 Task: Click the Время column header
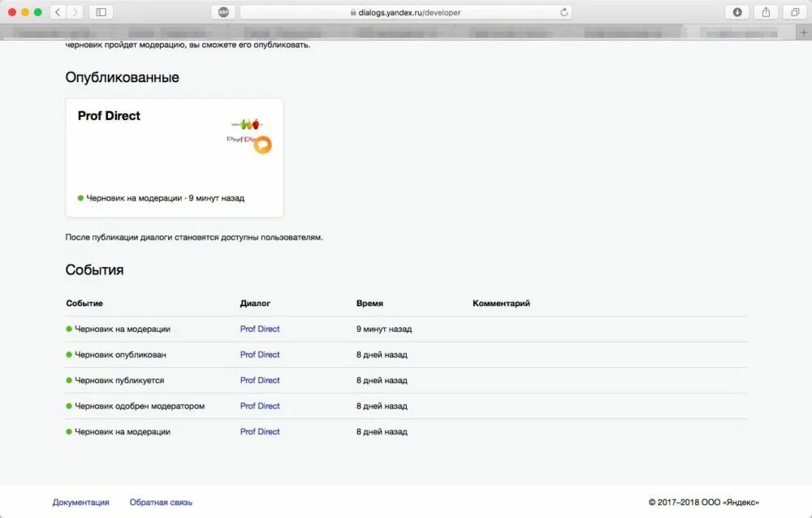[x=369, y=303]
